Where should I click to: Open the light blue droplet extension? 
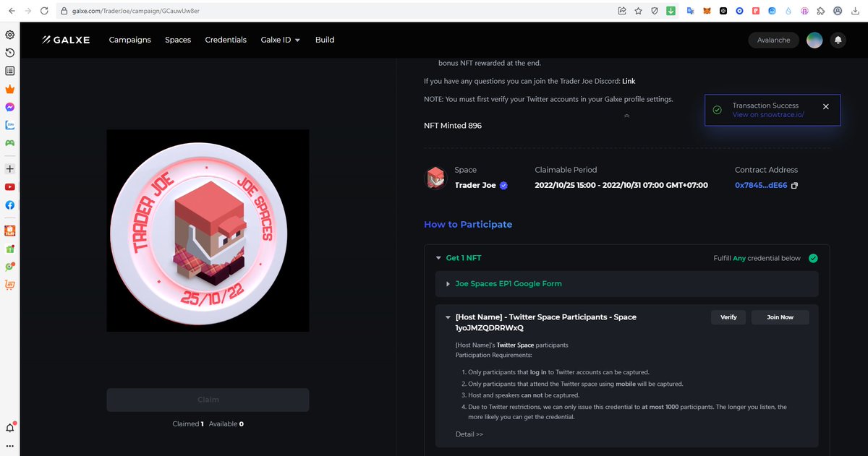coord(788,11)
